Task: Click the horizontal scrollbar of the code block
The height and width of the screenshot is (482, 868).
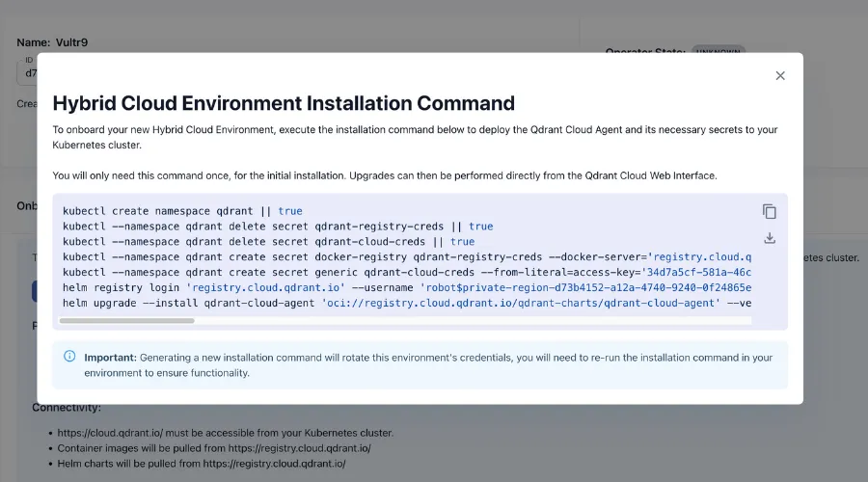Action: click(x=126, y=320)
